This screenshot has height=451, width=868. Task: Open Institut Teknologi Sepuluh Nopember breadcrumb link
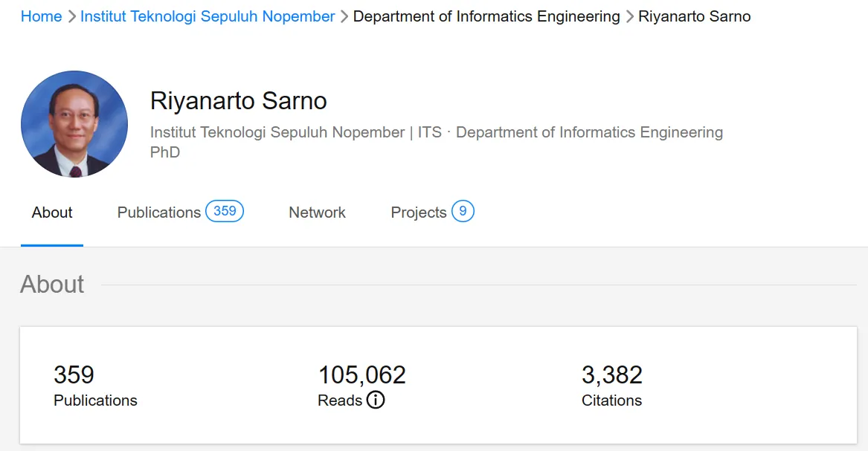208,16
